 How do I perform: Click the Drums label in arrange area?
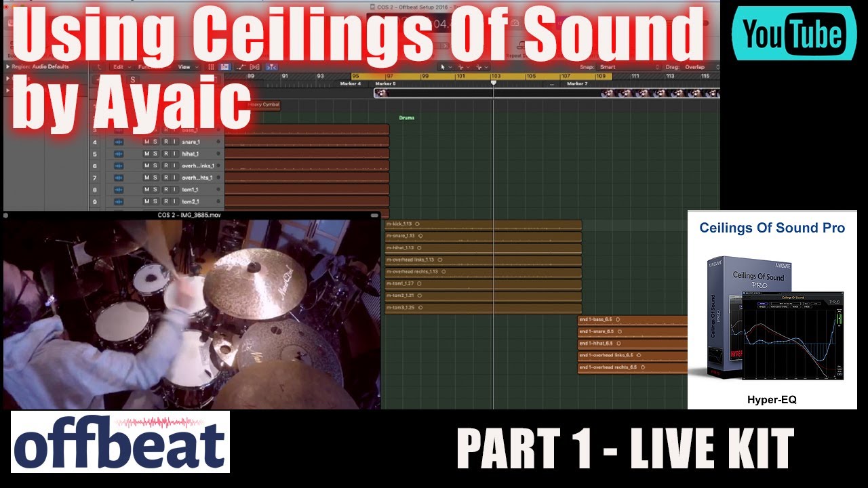click(407, 118)
